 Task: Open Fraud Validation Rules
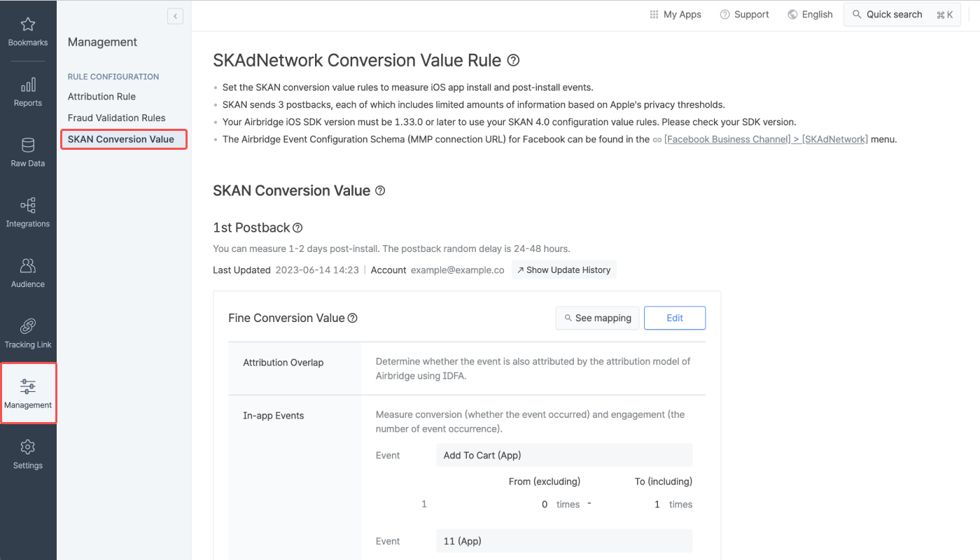pyautogui.click(x=116, y=118)
